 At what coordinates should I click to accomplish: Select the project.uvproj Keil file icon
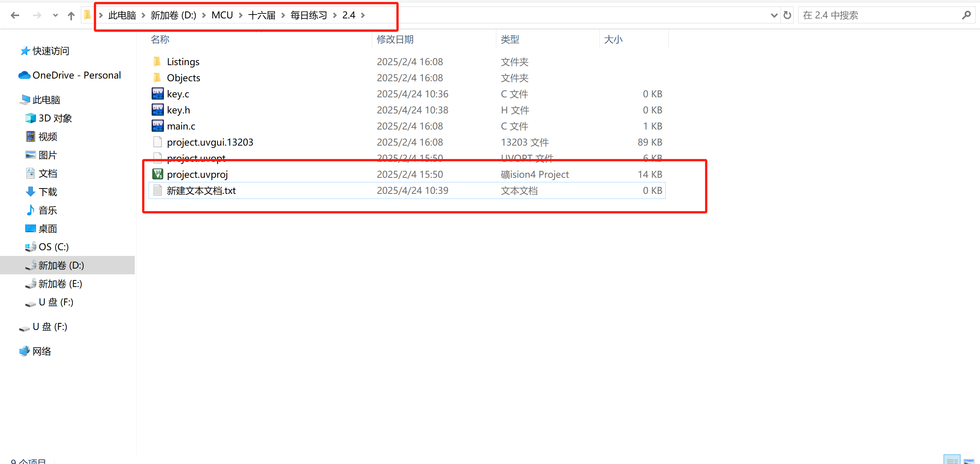157,174
